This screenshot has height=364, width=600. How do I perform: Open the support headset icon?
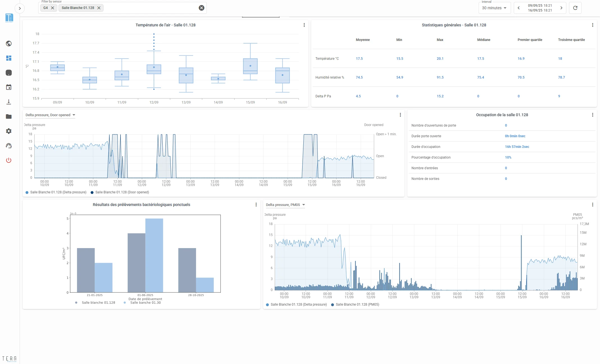[9, 146]
